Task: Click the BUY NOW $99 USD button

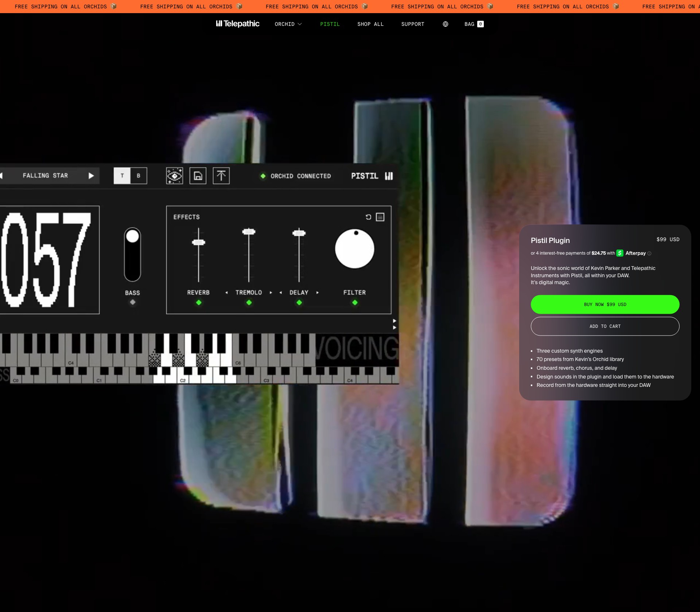Action: click(x=605, y=304)
